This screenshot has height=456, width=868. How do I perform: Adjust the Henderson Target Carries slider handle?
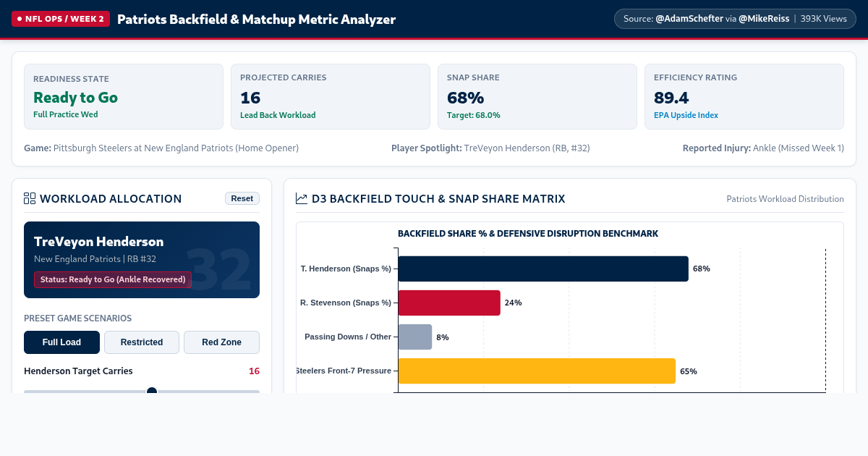[x=152, y=392]
